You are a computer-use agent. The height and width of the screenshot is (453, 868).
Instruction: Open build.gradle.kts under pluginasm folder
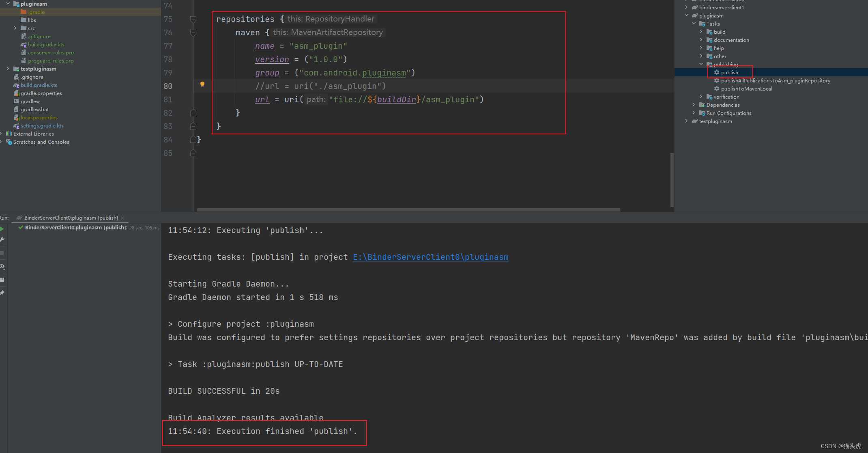(x=46, y=44)
